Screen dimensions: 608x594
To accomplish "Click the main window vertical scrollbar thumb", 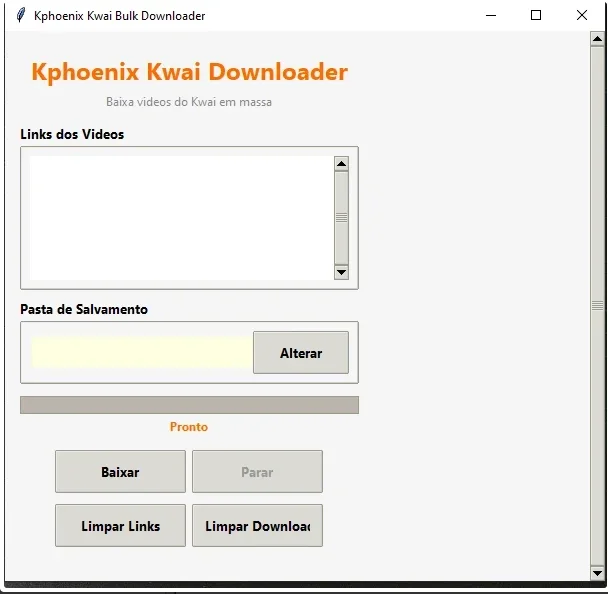I will pyautogui.click(x=598, y=306).
